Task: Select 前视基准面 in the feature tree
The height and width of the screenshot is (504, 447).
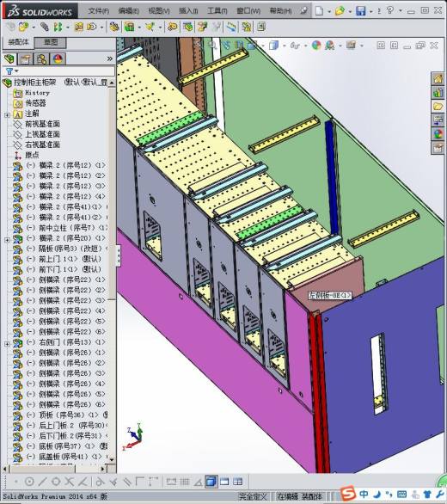Action: pos(42,124)
